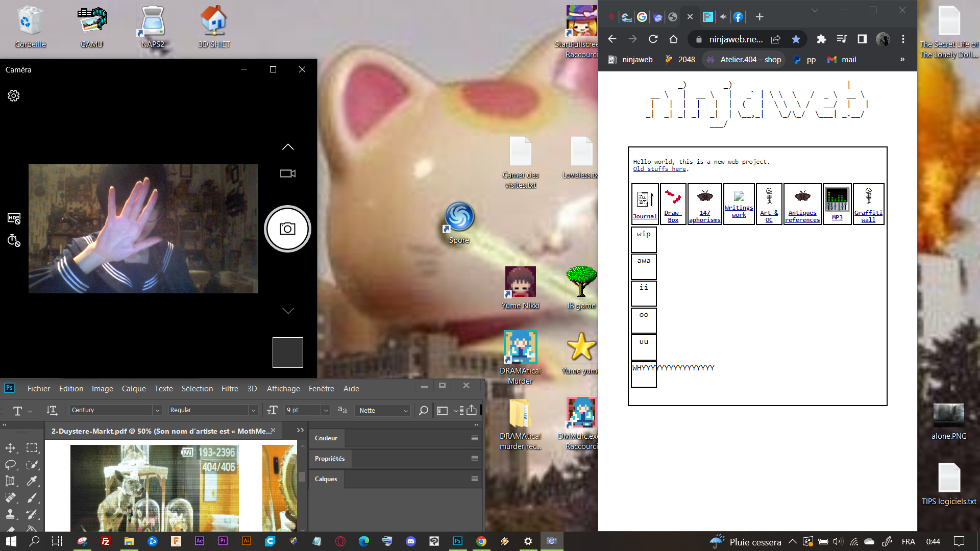Image resolution: width=980 pixels, height=551 pixels.
Task: Select the History Brush tool
Action: point(32,514)
